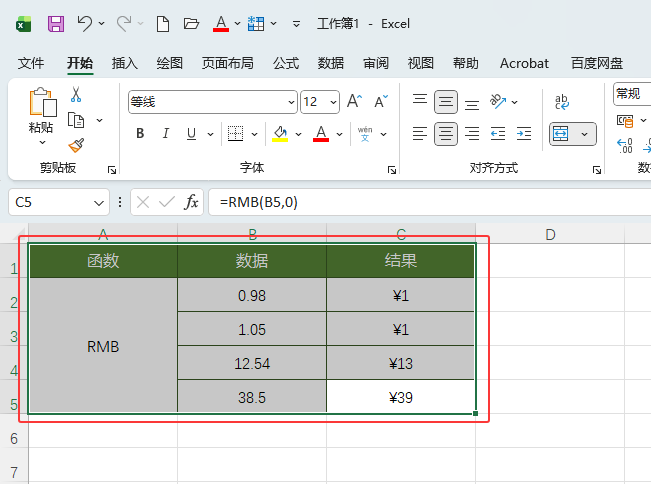This screenshot has height=484, width=651.
Task: Create a new blank workbook icon
Action: click(x=163, y=24)
